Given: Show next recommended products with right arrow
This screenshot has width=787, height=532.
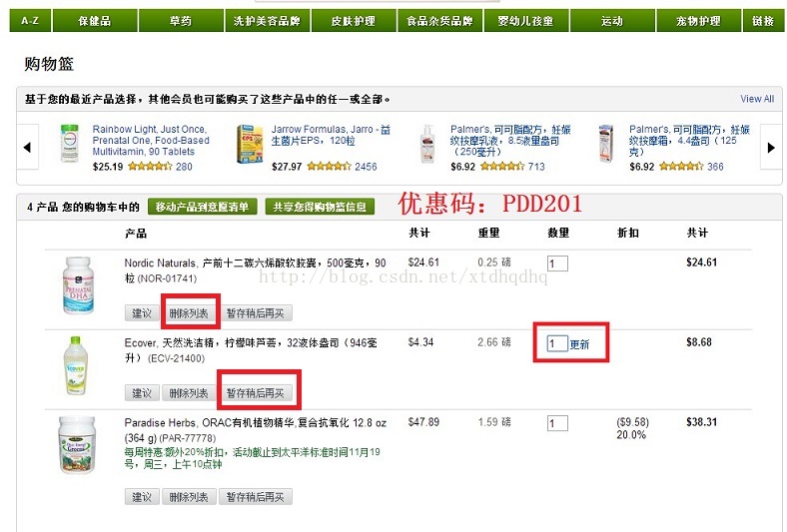Looking at the screenshot, I should 771,147.
